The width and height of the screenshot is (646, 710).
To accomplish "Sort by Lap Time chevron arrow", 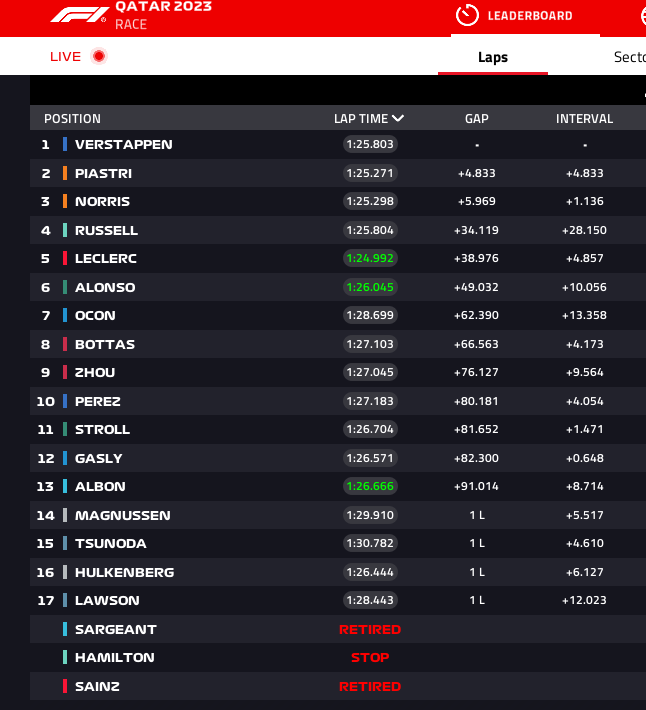I will point(398,118).
